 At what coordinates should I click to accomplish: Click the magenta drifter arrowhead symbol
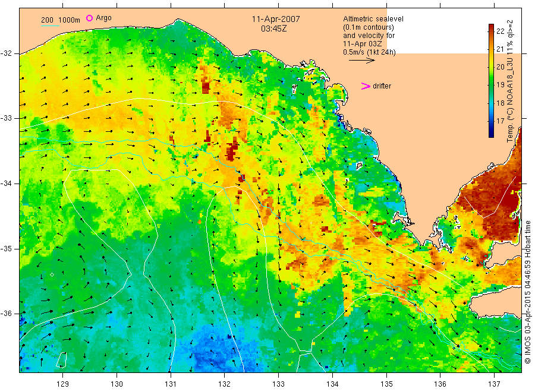pyautogui.click(x=366, y=86)
